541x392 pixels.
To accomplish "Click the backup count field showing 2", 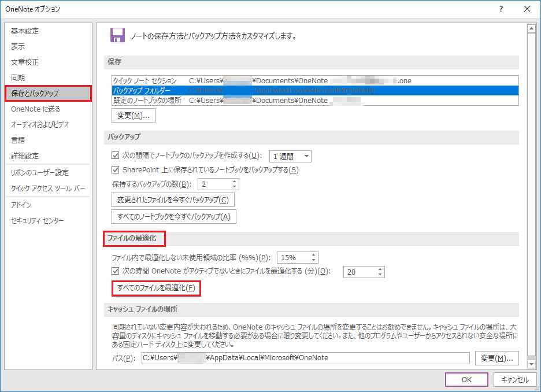I will [214, 184].
